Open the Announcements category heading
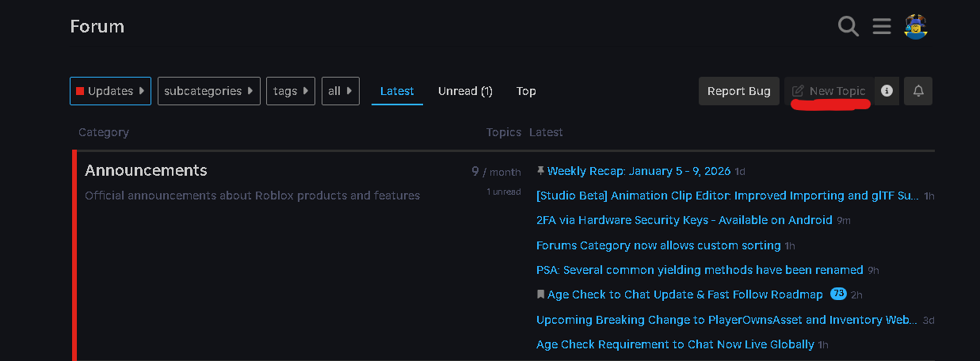The width and height of the screenshot is (980, 361). pos(146,170)
